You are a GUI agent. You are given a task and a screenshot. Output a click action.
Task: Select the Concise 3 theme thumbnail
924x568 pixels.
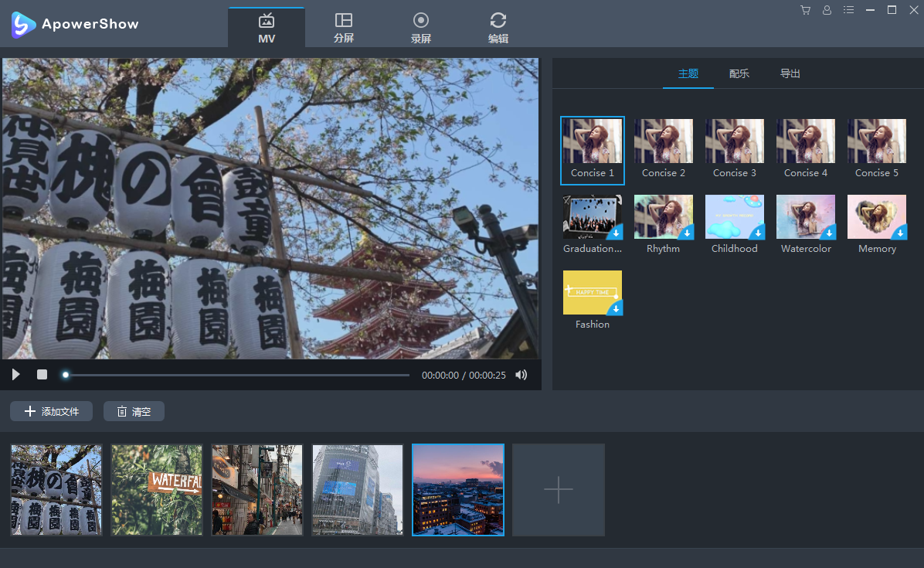tap(735, 141)
